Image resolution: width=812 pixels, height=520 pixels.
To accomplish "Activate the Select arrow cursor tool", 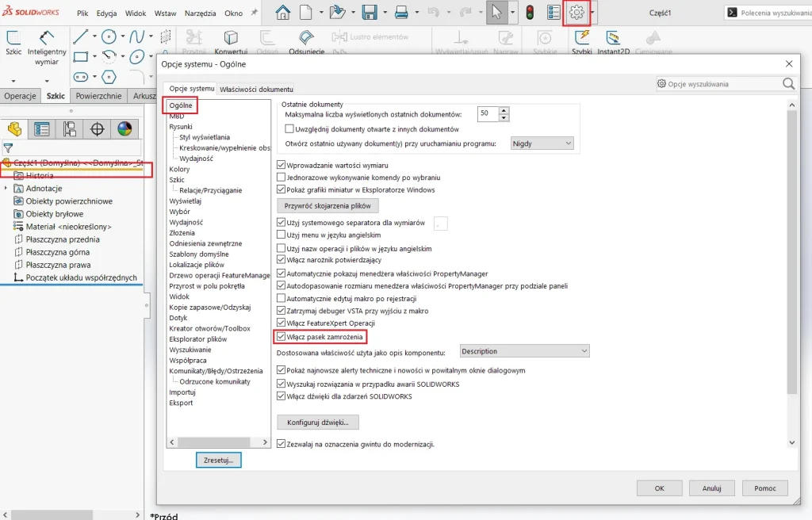I will click(x=496, y=13).
